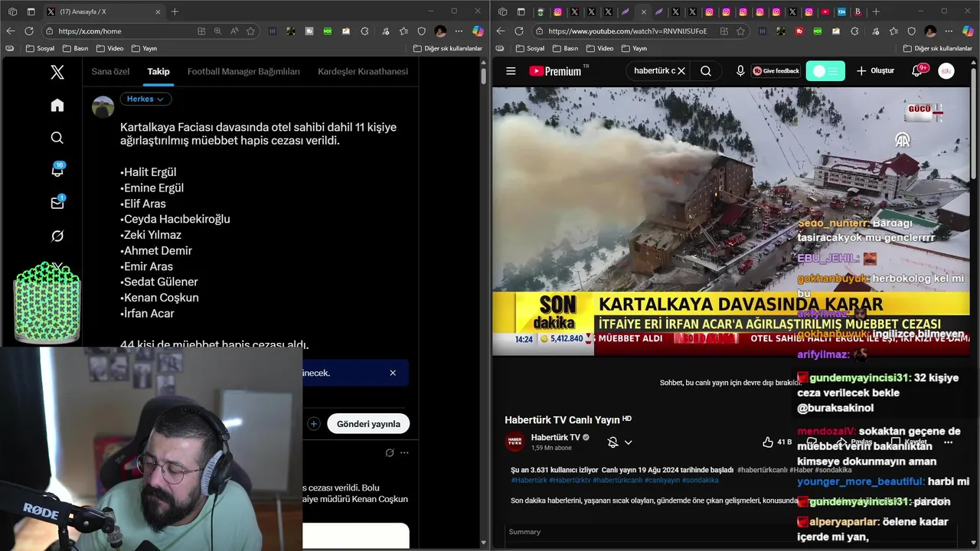The width and height of the screenshot is (980, 551).
Task: Click the X window address bar URL
Action: [x=90, y=31]
